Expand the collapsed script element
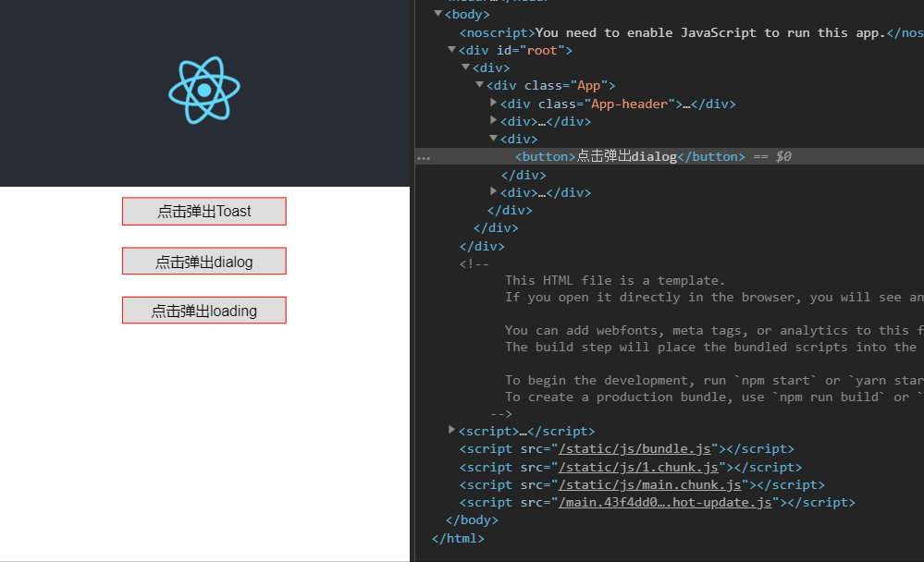Image resolution: width=924 pixels, height=562 pixels. click(452, 430)
